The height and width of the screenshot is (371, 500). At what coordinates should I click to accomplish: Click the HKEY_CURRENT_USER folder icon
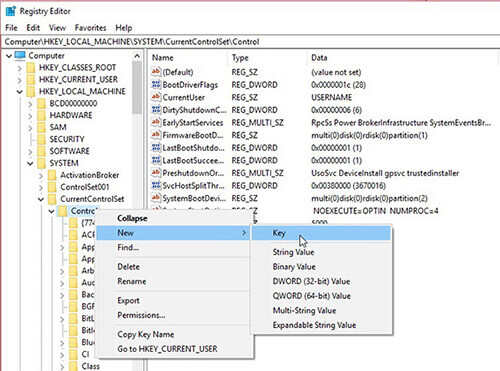coord(31,80)
